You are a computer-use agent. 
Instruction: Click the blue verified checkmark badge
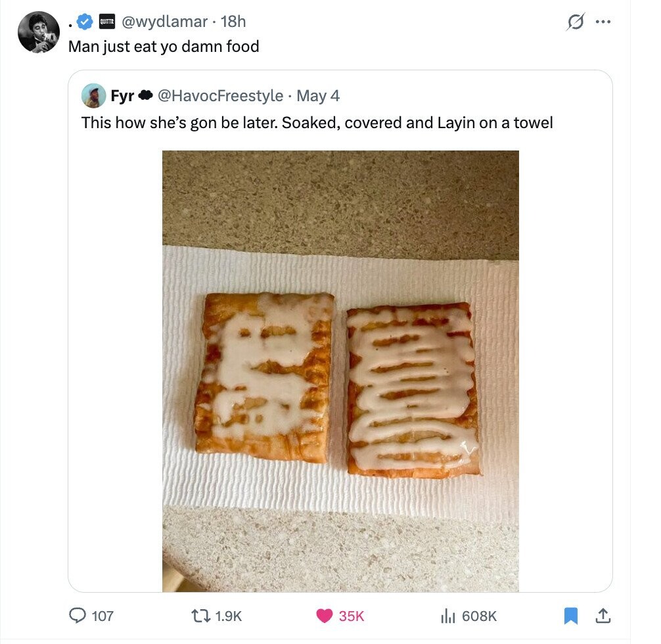(85, 22)
